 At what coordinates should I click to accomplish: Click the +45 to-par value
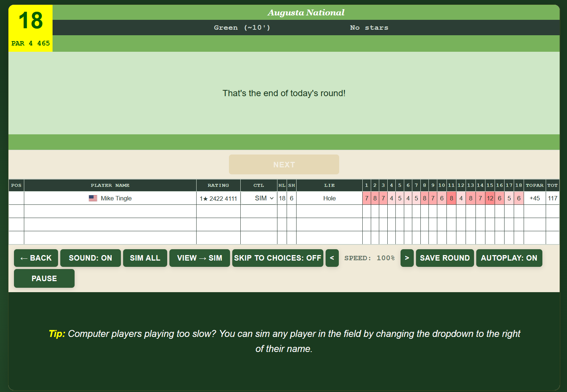[x=535, y=198]
